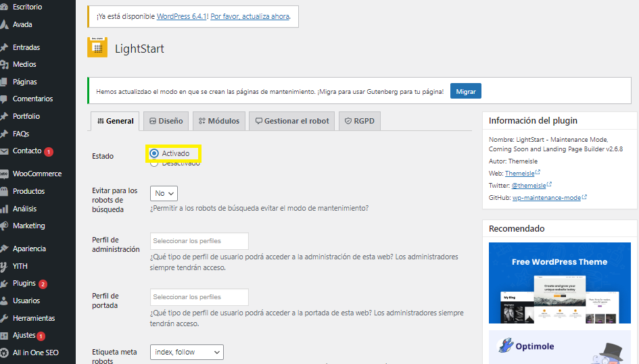Click the Plugins sidebar icon
Viewport: 639px width, 364px height.
click(4, 284)
